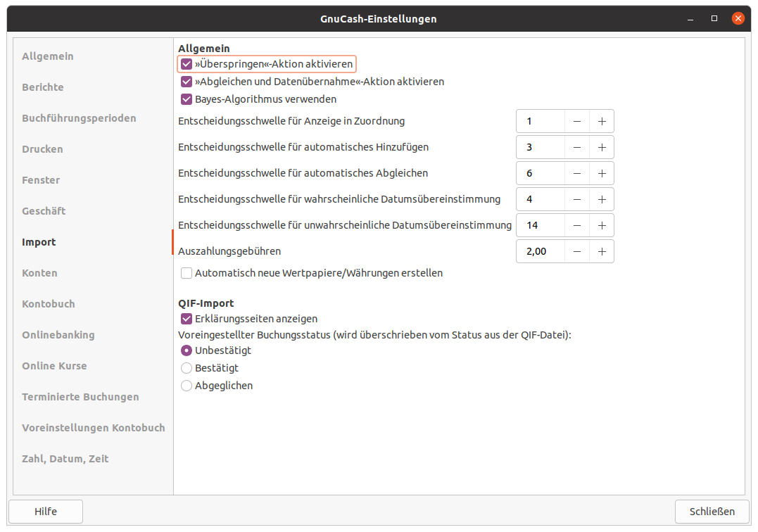Click the Hilfe button
This screenshot has height=532, width=758.
point(46,512)
